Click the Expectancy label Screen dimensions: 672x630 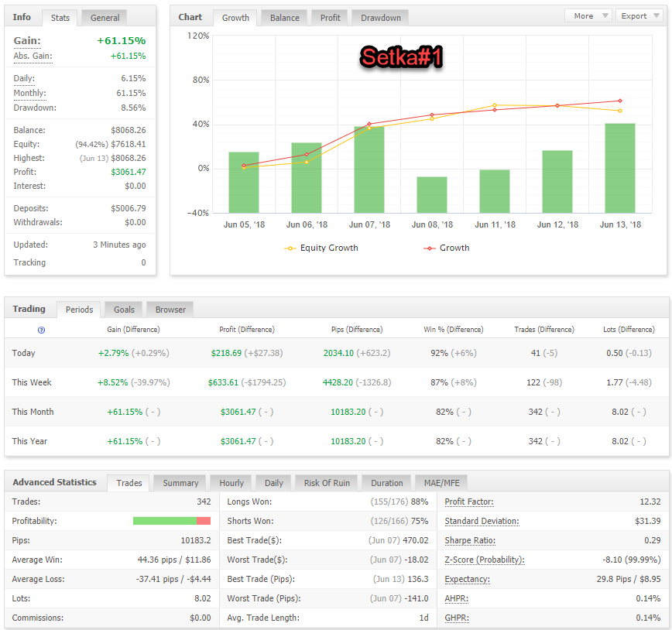click(x=467, y=579)
